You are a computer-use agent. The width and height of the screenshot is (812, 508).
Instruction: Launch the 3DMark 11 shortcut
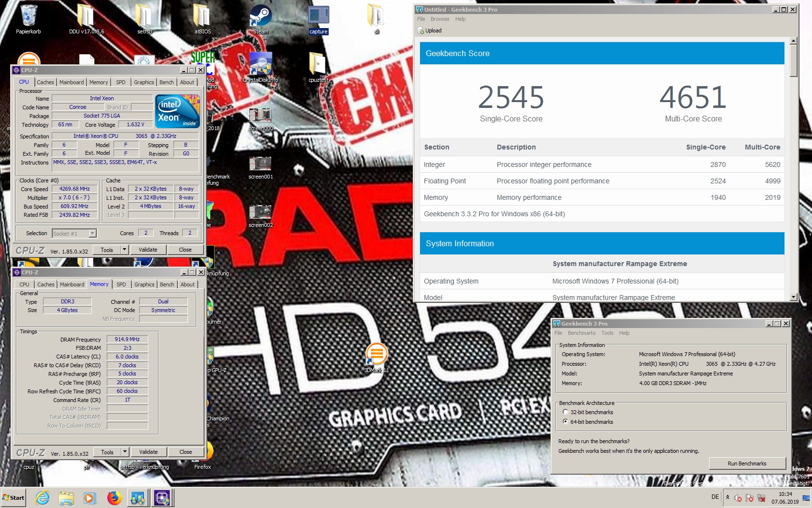tap(377, 358)
